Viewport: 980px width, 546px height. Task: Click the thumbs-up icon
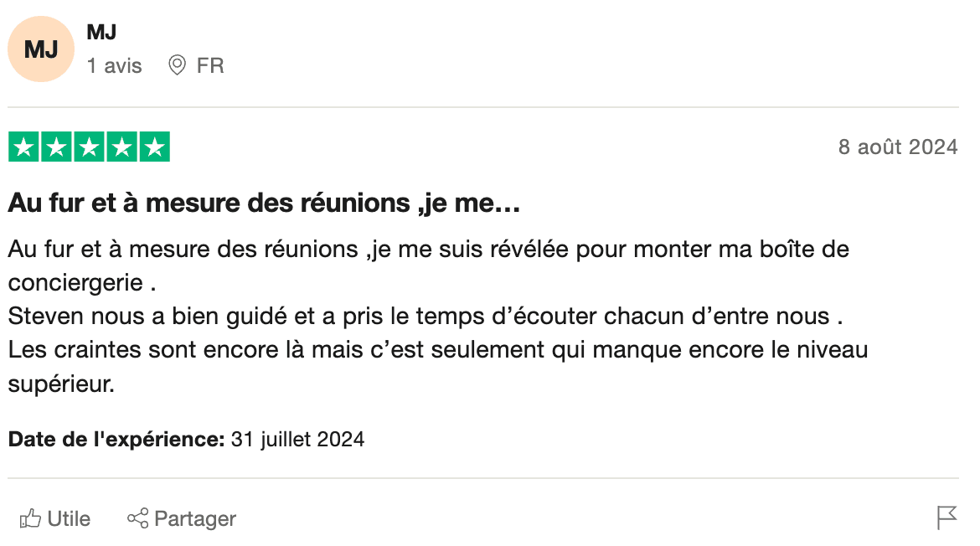[30, 518]
